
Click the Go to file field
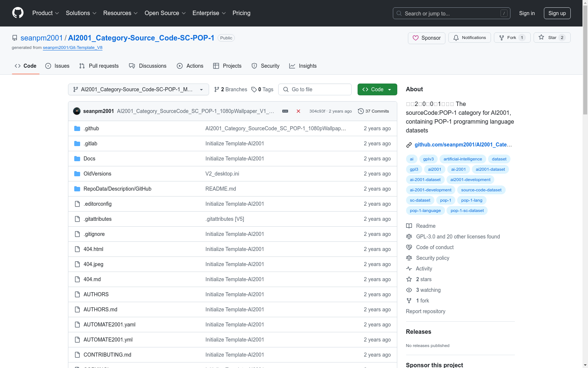pos(315,89)
